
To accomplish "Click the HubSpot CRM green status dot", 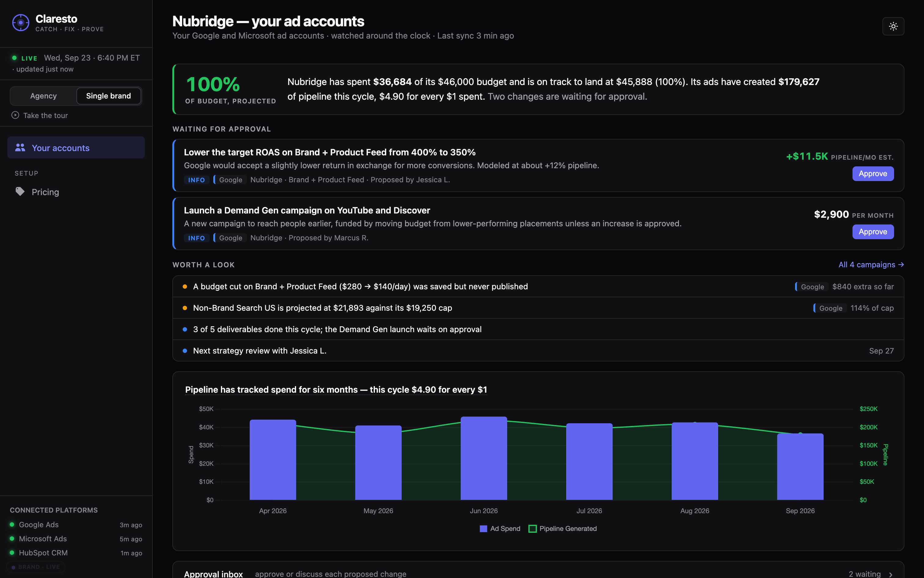I will point(12,552).
